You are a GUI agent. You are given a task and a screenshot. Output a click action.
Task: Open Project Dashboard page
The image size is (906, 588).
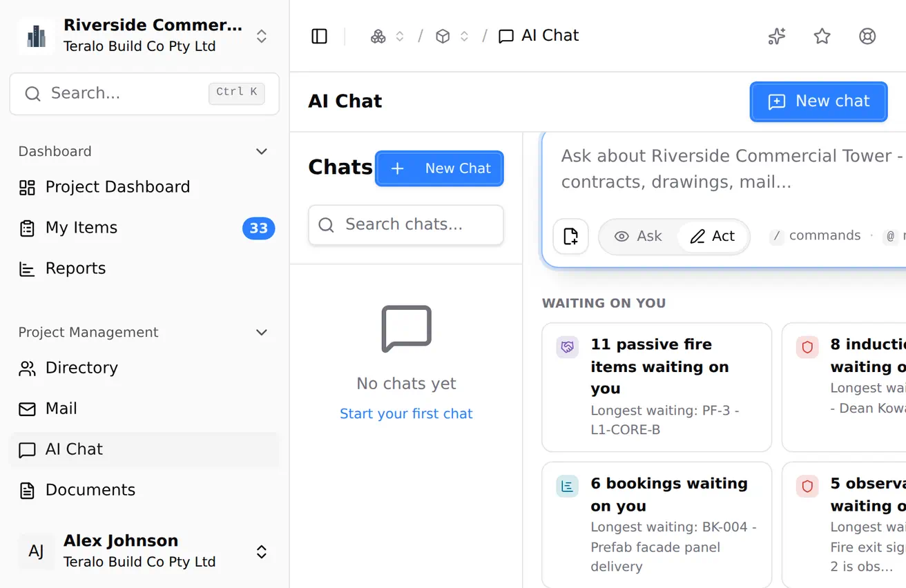pos(144,188)
